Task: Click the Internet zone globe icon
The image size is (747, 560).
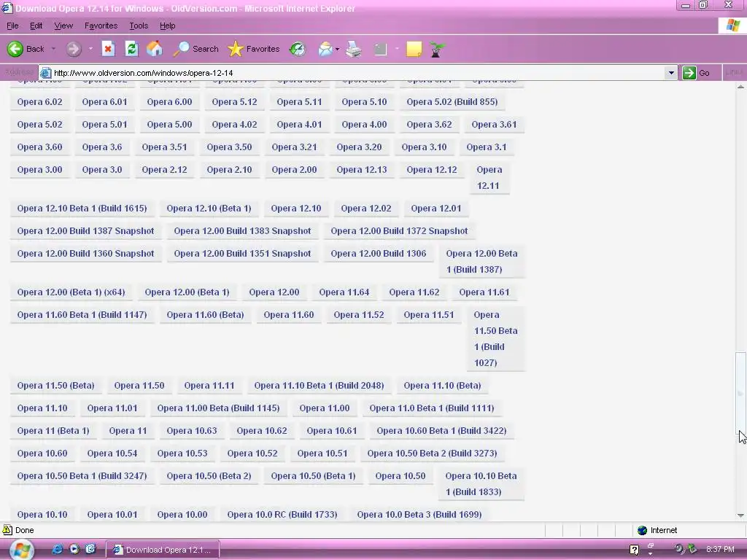Action: point(642,530)
